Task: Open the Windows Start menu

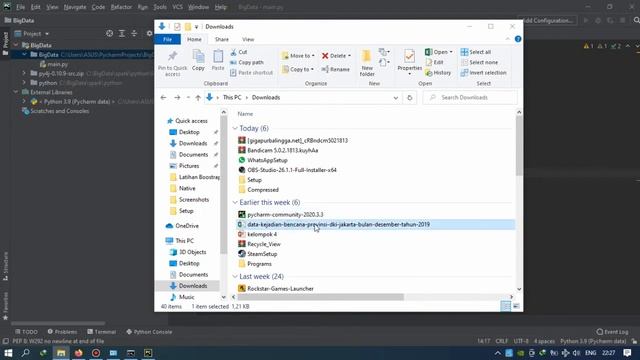Action: 8,353
